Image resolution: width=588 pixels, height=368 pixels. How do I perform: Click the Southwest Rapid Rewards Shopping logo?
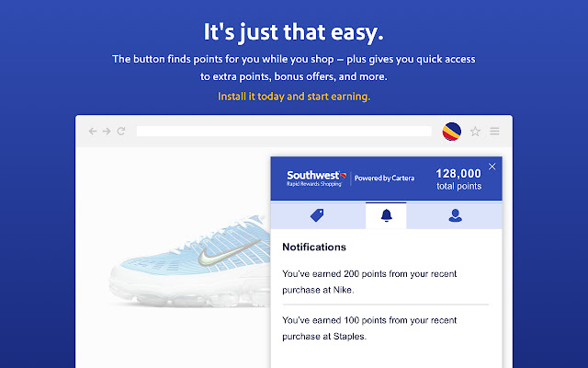[314, 178]
